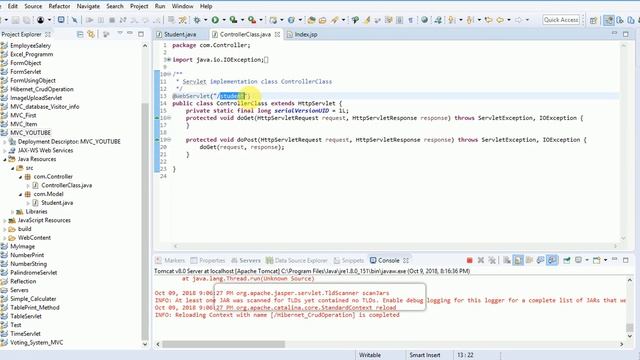The height and width of the screenshot is (360, 640).
Task: Open the Navigate menu
Action: click(x=88, y=6)
